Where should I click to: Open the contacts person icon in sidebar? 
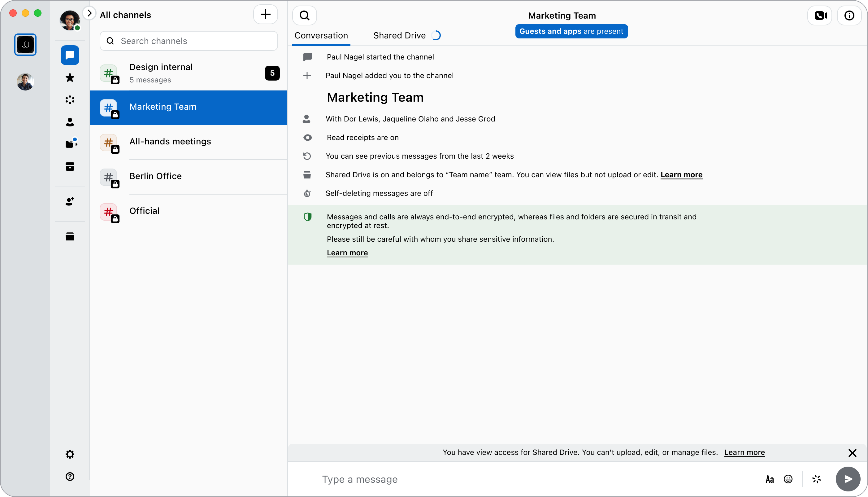coord(70,122)
